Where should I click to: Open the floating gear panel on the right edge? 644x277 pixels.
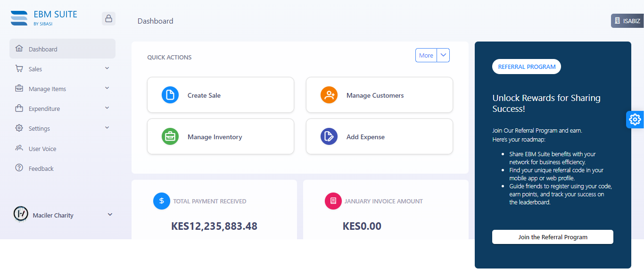point(635,119)
